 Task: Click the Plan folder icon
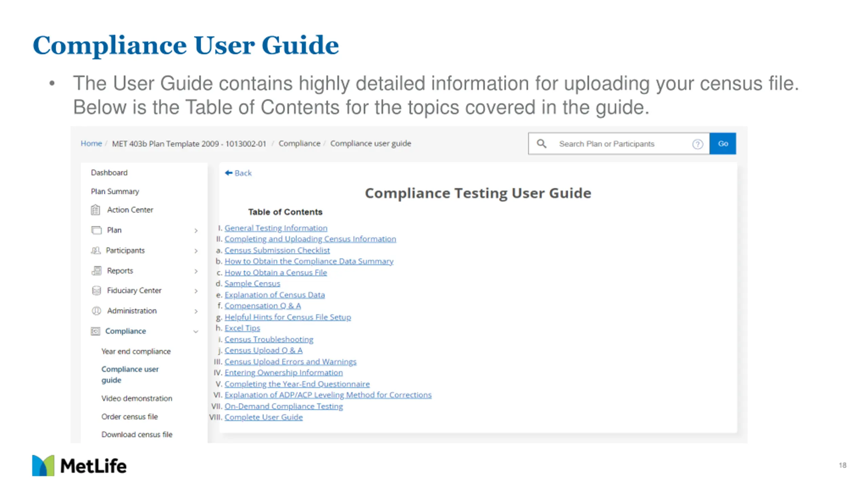(x=96, y=230)
